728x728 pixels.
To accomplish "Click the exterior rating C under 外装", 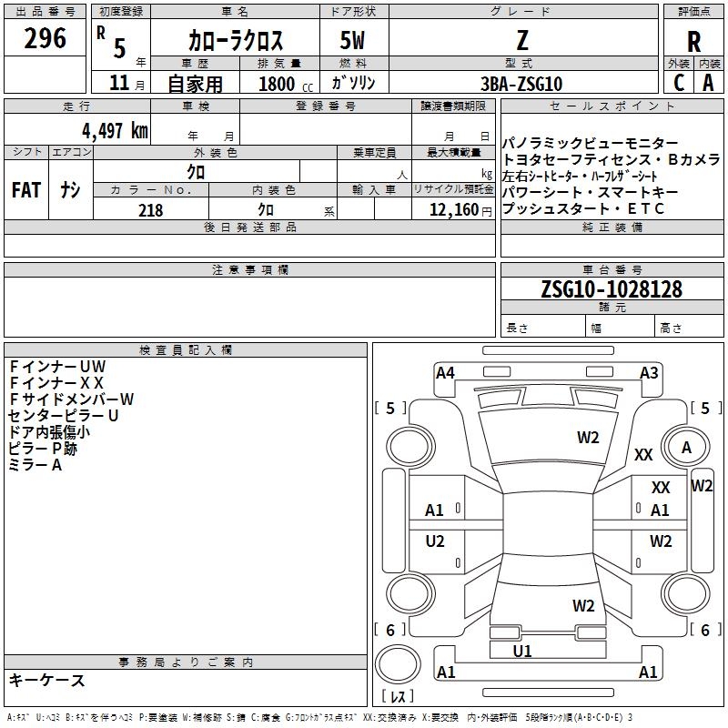I will (x=679, y=83).
